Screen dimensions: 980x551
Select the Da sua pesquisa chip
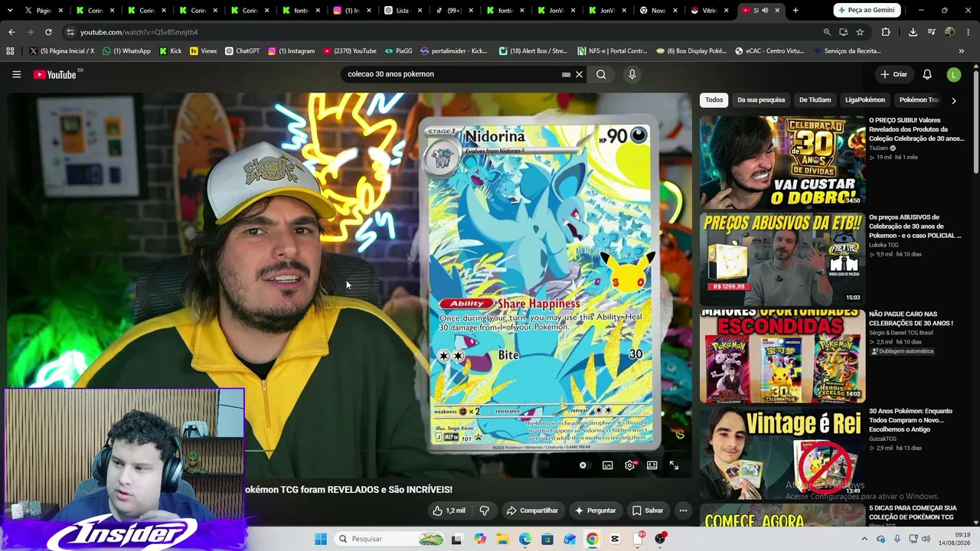pos(761,100)
